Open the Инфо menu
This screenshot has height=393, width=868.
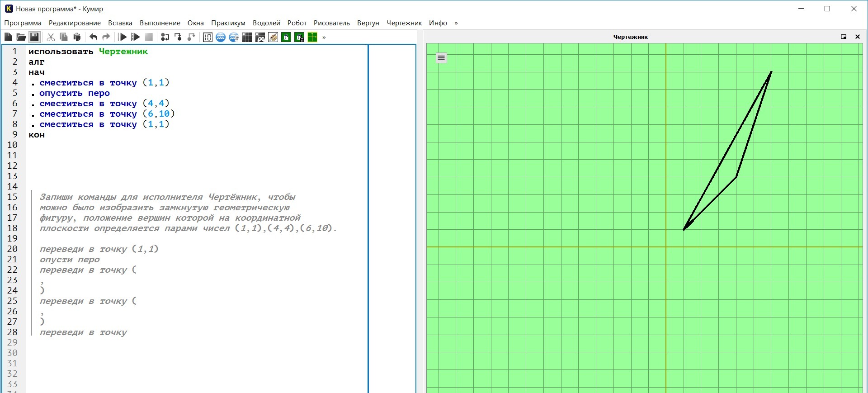click(438, 23)
